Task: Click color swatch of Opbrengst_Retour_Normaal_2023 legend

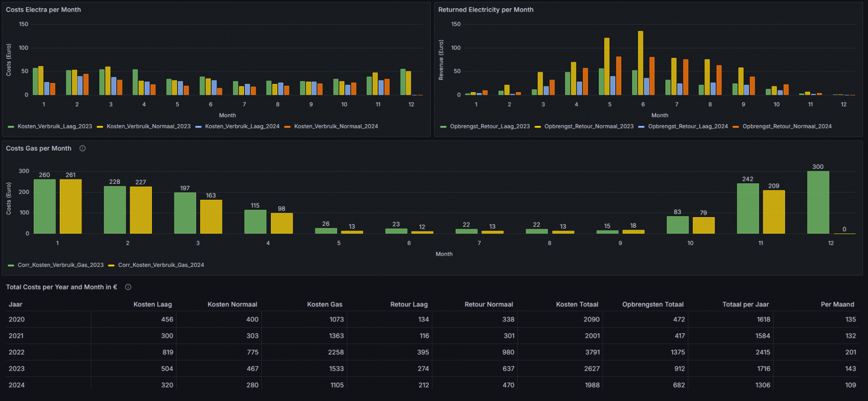Action: click(x=538, y=127)
